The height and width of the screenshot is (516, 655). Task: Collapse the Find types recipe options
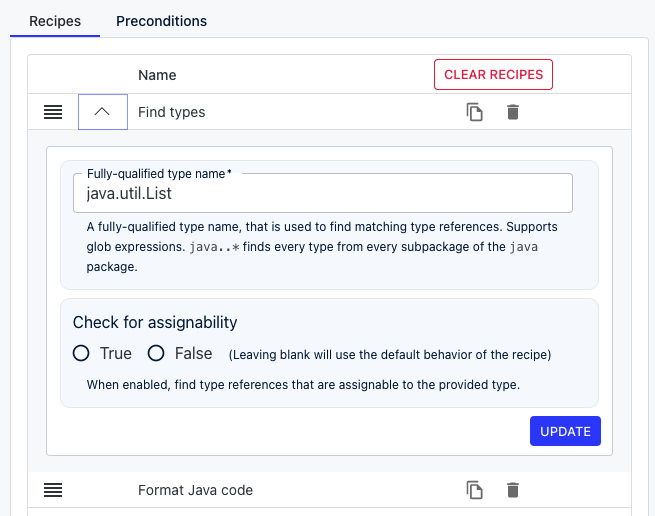pos(103,112)
